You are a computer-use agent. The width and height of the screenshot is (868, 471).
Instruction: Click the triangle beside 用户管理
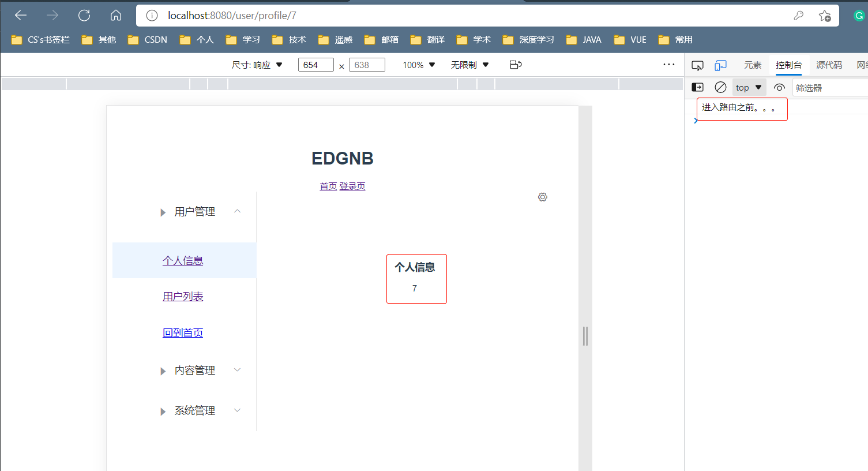(x=163, y=212)
